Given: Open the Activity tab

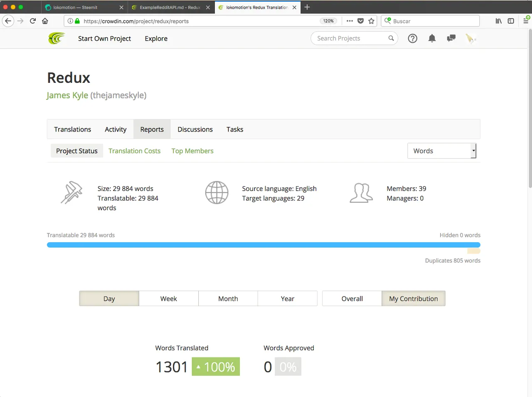Looking at the screenshot, I should [116, 129].
